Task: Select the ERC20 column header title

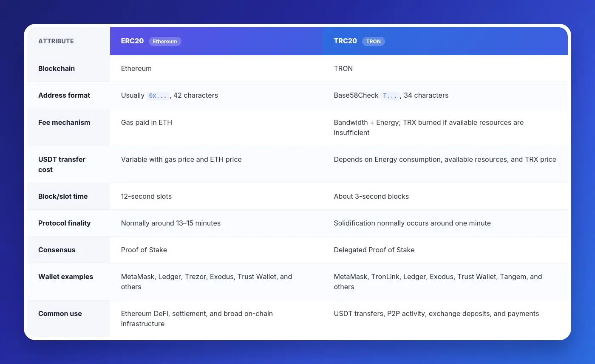Action: pos(132,41)
